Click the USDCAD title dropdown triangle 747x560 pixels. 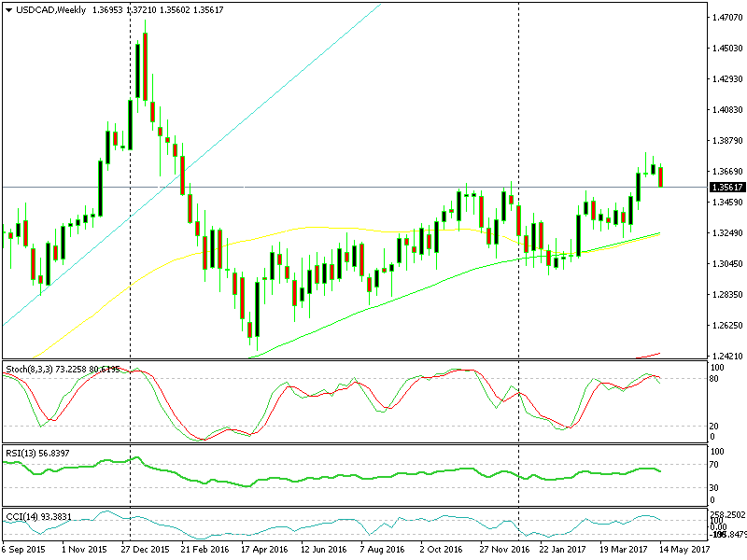pos(8,10)
